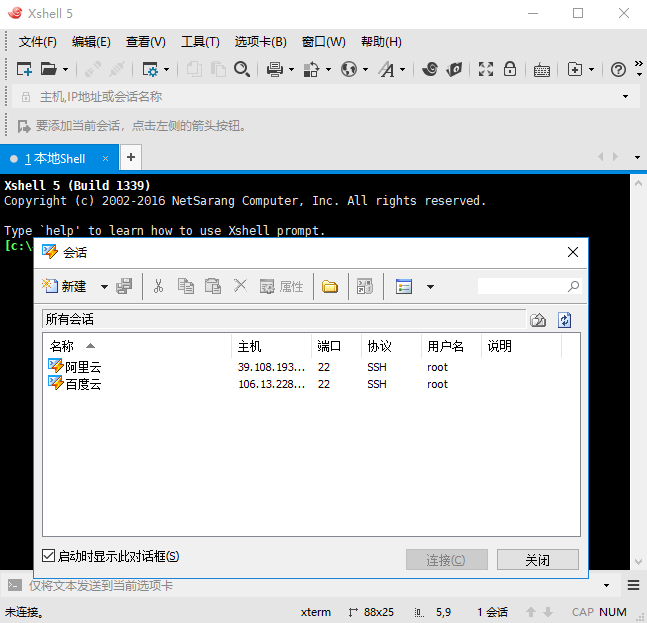Open the 查看(V) menu
Image resolution: width=647 pixels, height=623 pixels.
[146, 42]
